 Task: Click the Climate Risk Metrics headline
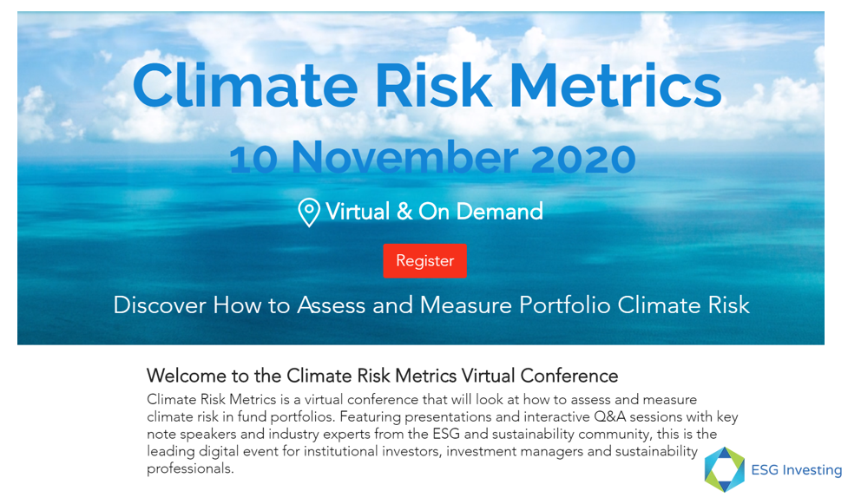coord(426,87)
